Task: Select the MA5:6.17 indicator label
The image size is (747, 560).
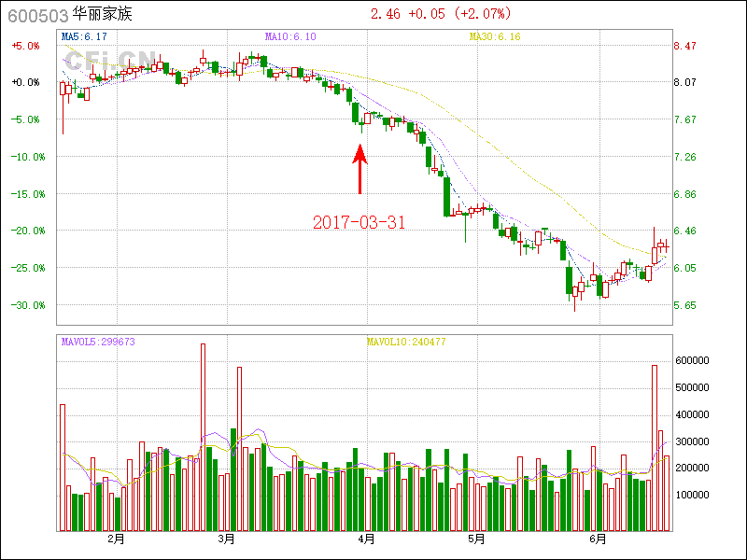Action: coord(83,36)
